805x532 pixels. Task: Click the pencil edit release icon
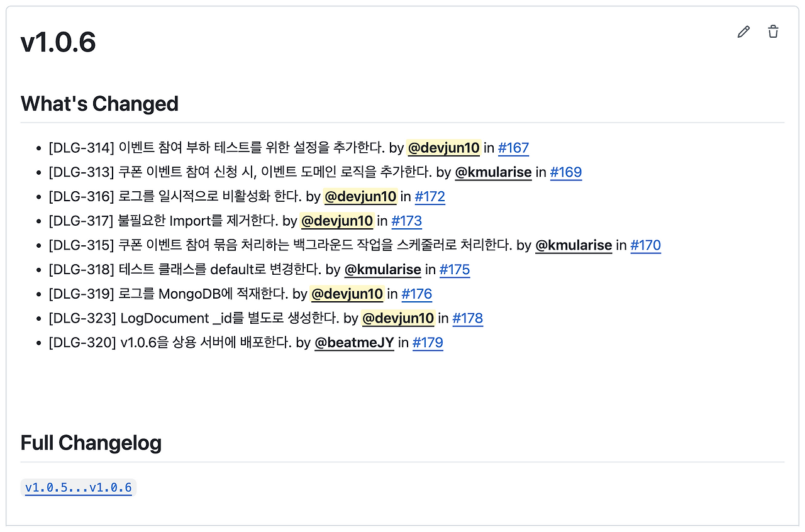coord(743,32)
